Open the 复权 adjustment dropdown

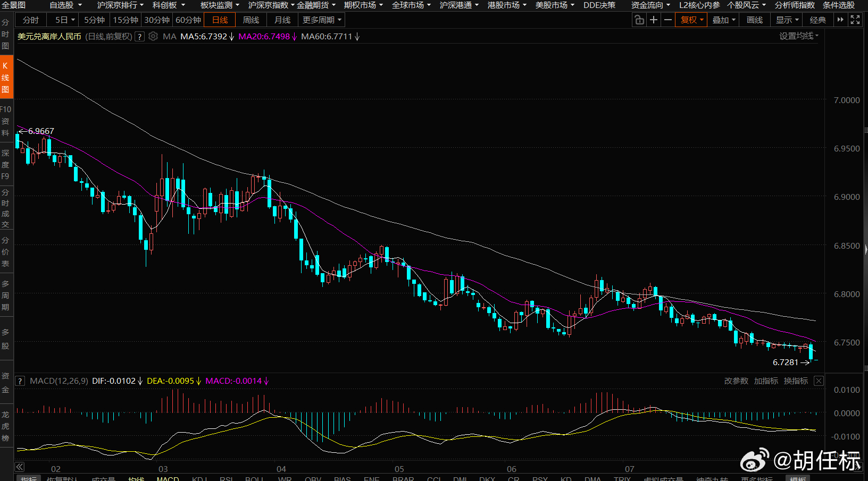(691, 20)
